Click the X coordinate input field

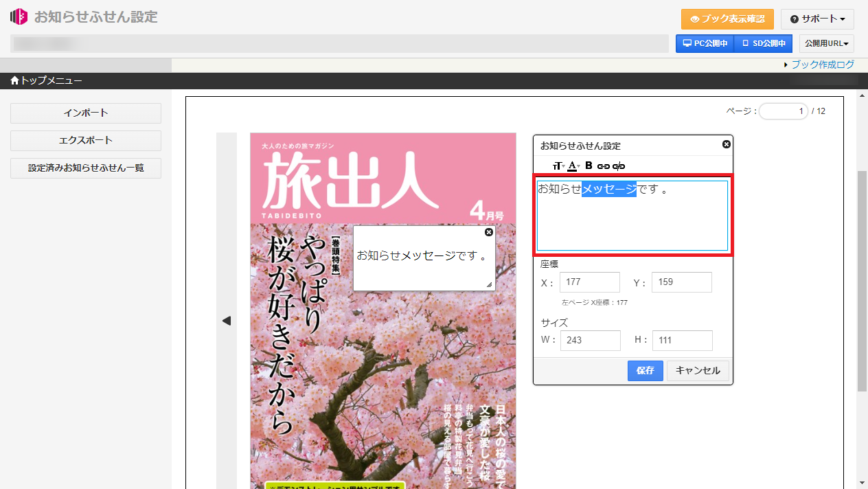(x=589, y=282)
